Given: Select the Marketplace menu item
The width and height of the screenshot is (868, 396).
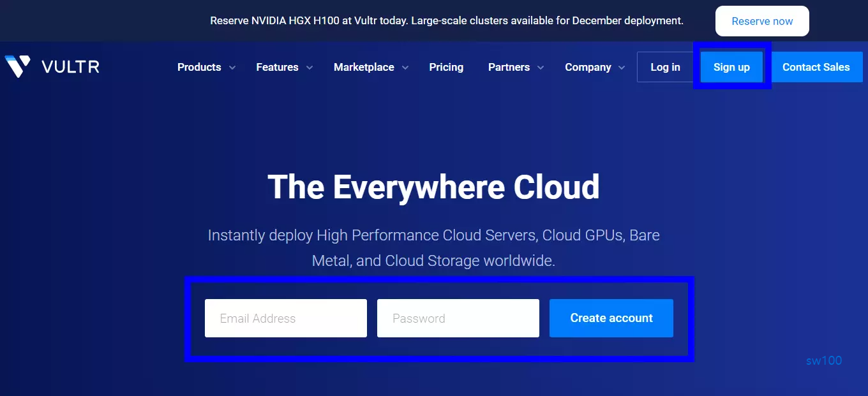Looking at the screenshot, I should 364,67.
